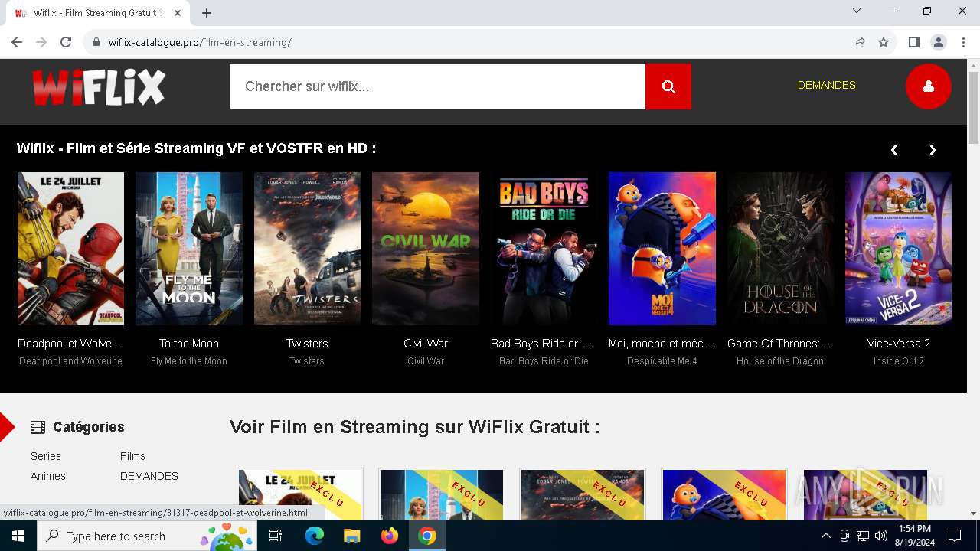Image resolution: width=980 pixels, height=551 pixels.
Task: Click the 'Inside Out 2' subtitle text
Action: tap(899, 361)
